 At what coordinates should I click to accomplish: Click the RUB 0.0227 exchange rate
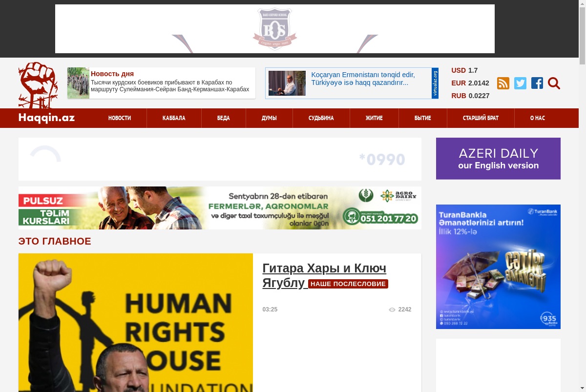pos(470,96)
